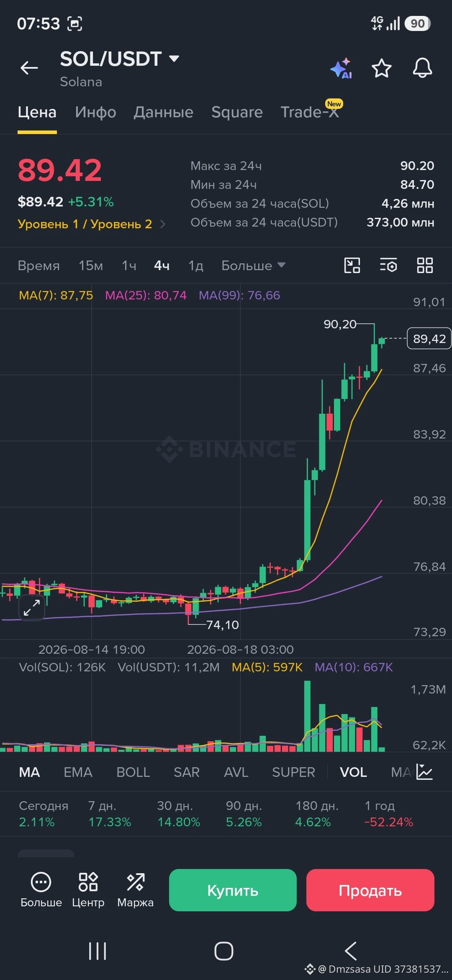Screen dimensions: 452x980
Task: Tap the MA(7): 87,75 legend value
Action: (56, 295)
